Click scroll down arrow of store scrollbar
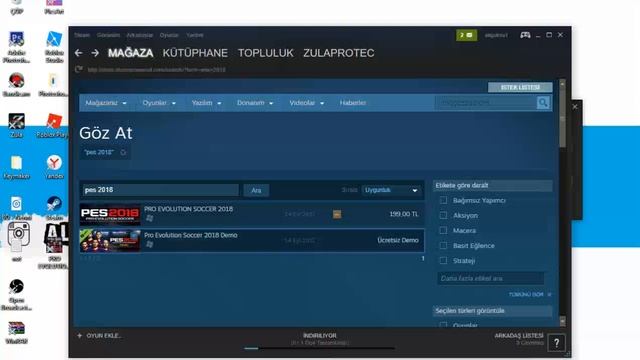The height and width of the screenshot is (360, 640). pos(562,321)
